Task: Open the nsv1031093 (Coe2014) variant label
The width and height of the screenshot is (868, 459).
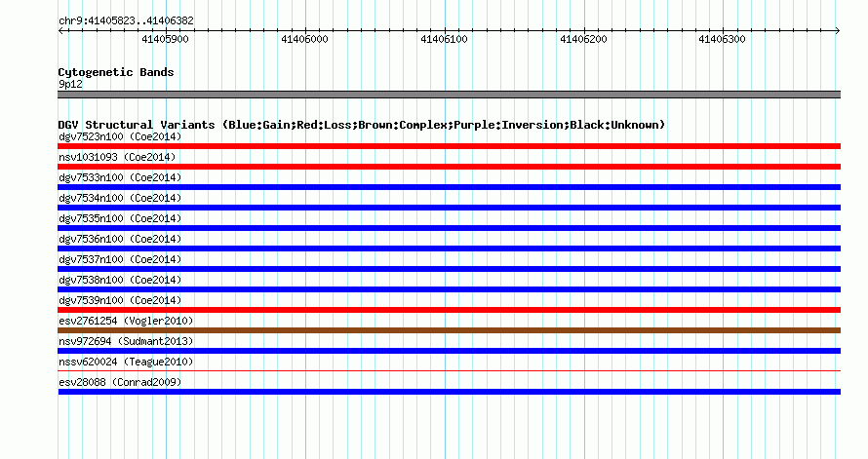Action: click(x=117, y=157)
